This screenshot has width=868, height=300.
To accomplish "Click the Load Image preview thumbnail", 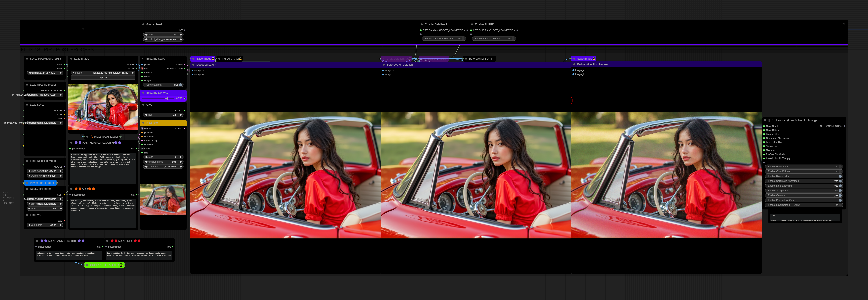I will [103, 107].
